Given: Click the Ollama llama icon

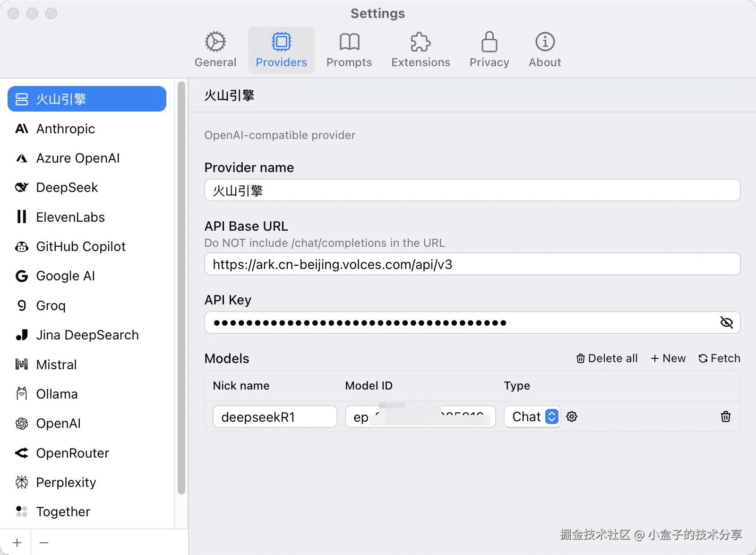Looking at the screenshot, I should (x=22, y=394).
